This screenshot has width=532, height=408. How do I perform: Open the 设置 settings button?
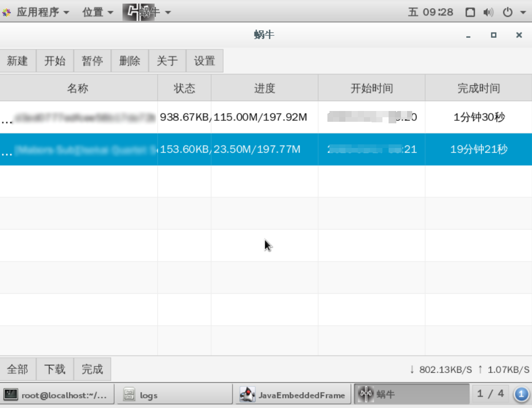pyautogui.click(x=205, y=61)
